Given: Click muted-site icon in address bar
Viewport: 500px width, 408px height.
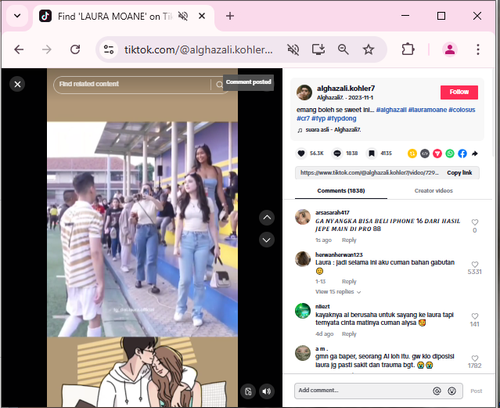Looking at the screenshot, I should (x=293, y=50).
